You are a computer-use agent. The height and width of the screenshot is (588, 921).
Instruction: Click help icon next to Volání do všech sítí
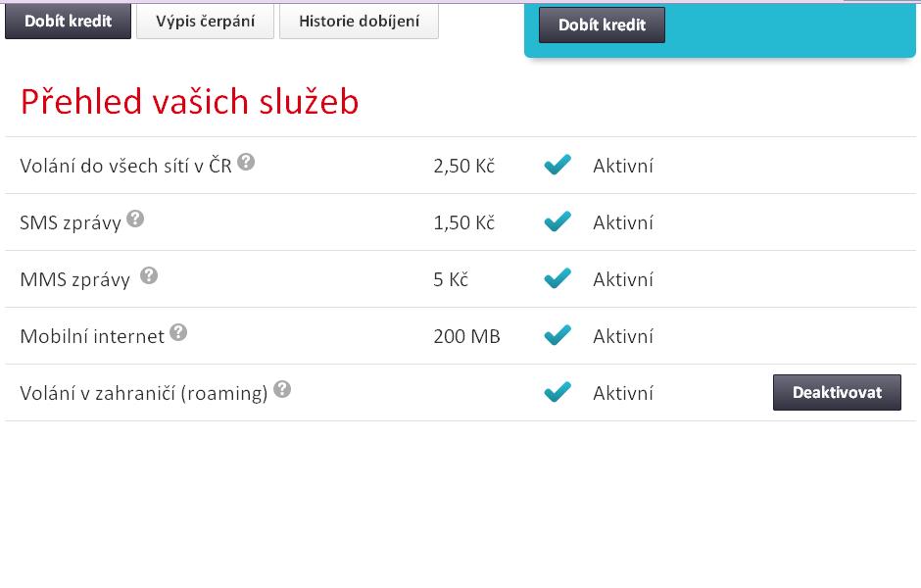click(x=246, y=162)
